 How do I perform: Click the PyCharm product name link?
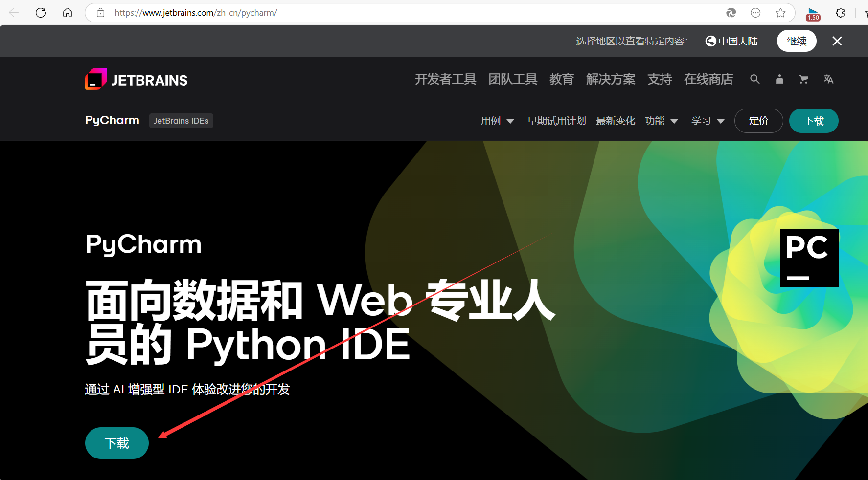(x=112, y=120)
